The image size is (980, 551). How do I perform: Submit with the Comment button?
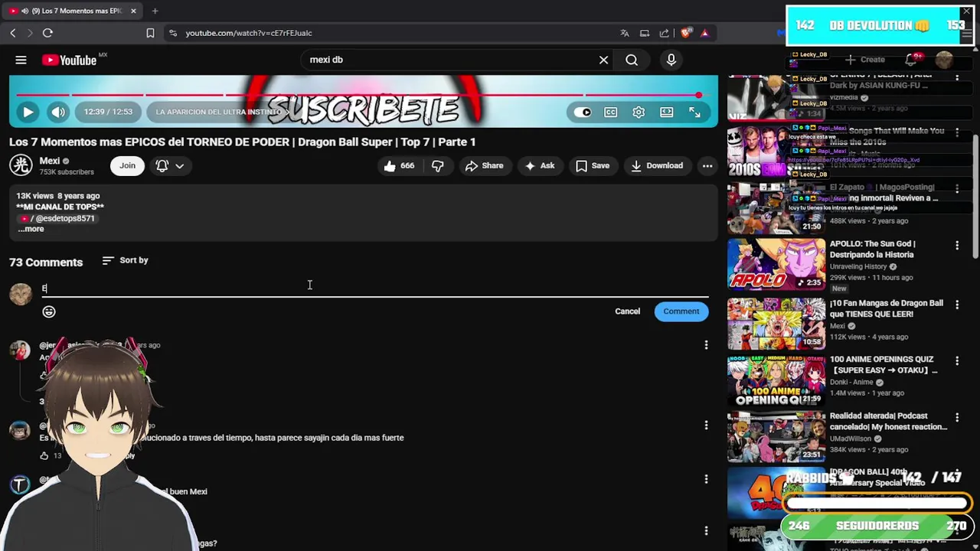[681, 311]
